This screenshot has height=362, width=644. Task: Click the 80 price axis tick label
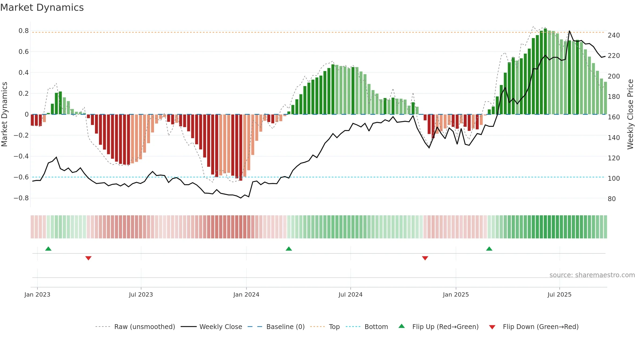pos(612,199)
